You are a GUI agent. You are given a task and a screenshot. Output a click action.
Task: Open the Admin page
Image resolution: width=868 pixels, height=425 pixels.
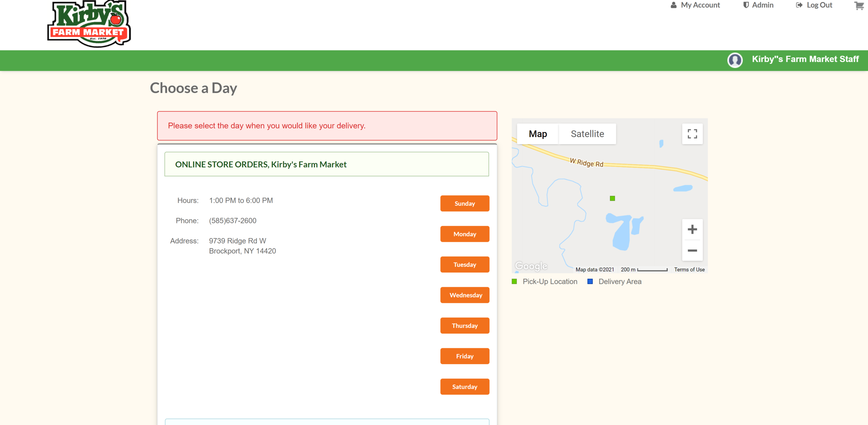[x=758, y=5]
